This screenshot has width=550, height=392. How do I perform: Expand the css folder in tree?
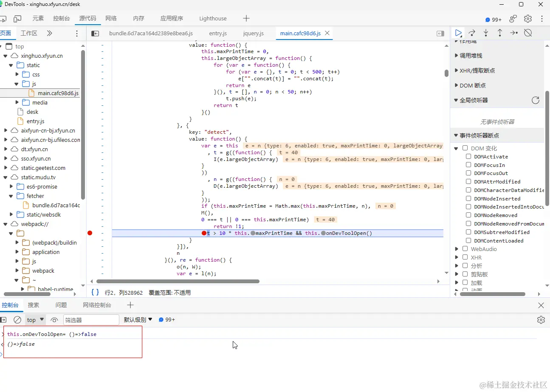point(17,74)
